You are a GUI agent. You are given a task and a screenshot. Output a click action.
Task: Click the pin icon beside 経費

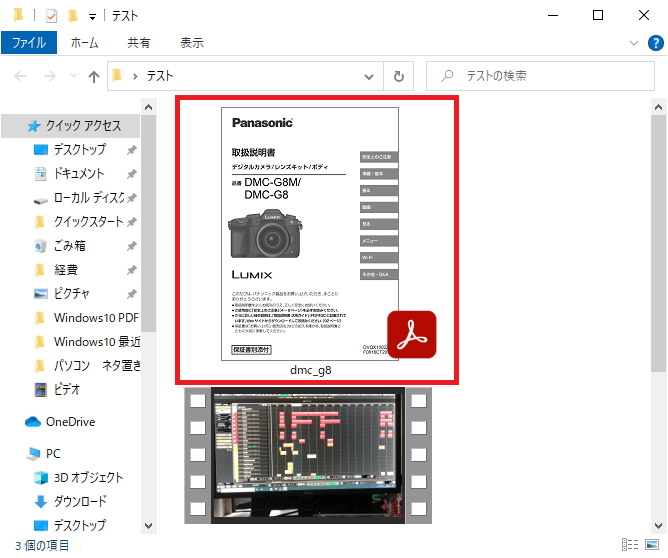pyautogui.click(x=132, y=270)
